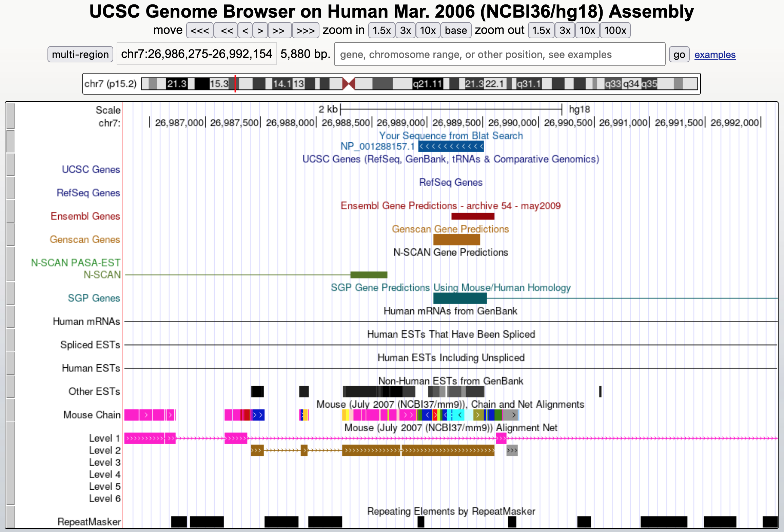Open the UCSC Genes track label

coord(91,169)
